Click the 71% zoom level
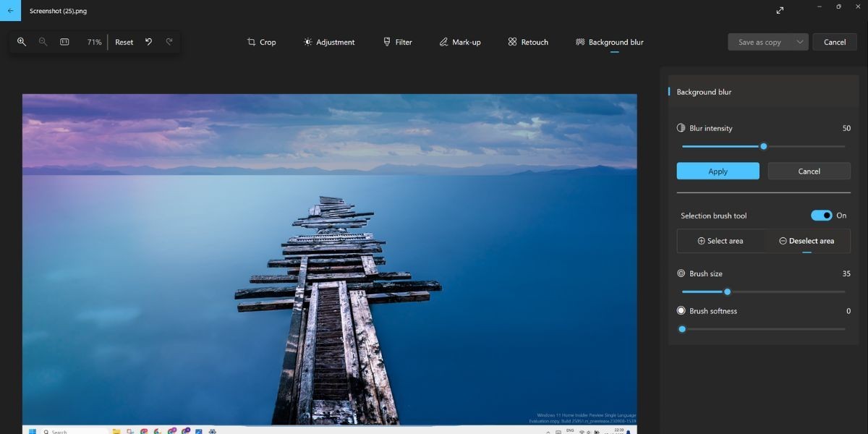Viewport: 868px width, 434px height. click(94, 42)
